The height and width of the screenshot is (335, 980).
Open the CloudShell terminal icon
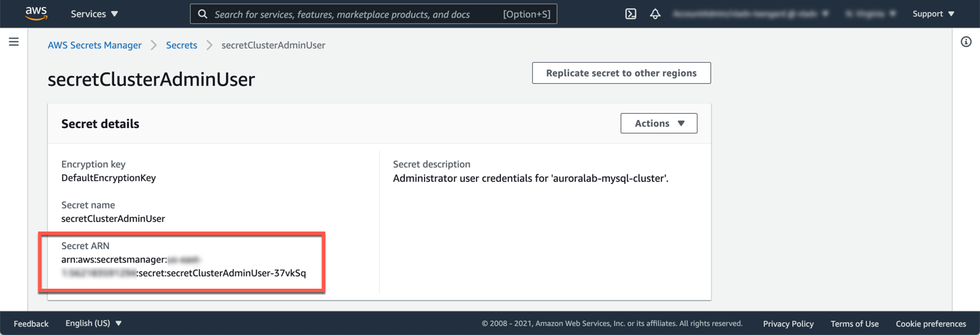click(631, 14)
